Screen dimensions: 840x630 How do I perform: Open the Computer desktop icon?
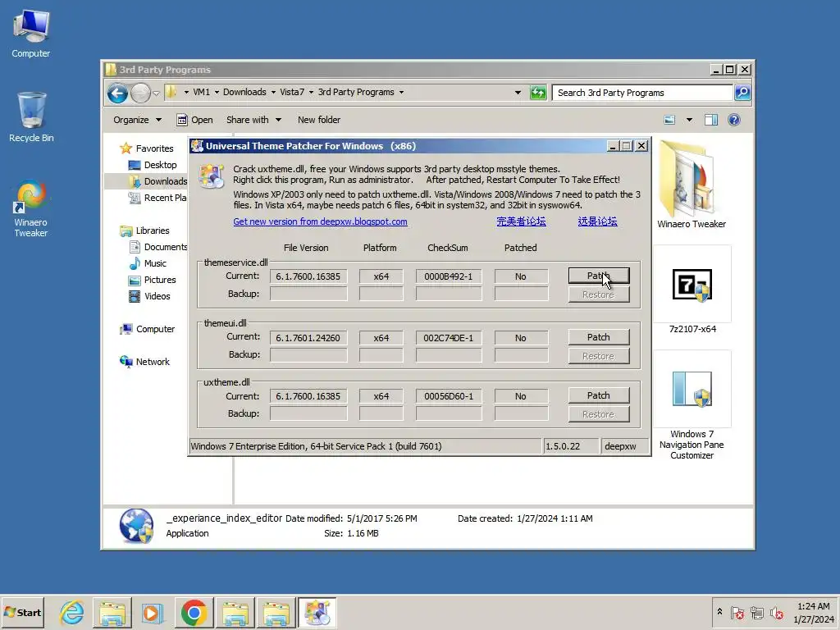31,33
